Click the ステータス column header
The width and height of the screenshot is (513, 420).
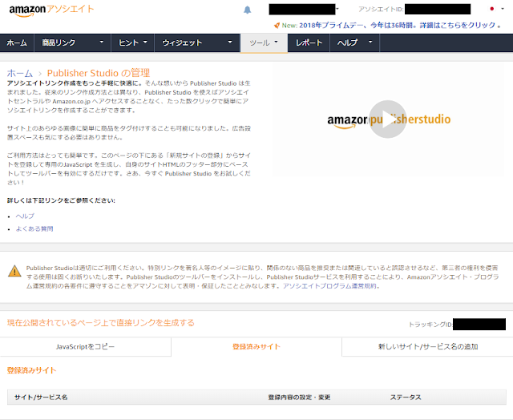406,398
